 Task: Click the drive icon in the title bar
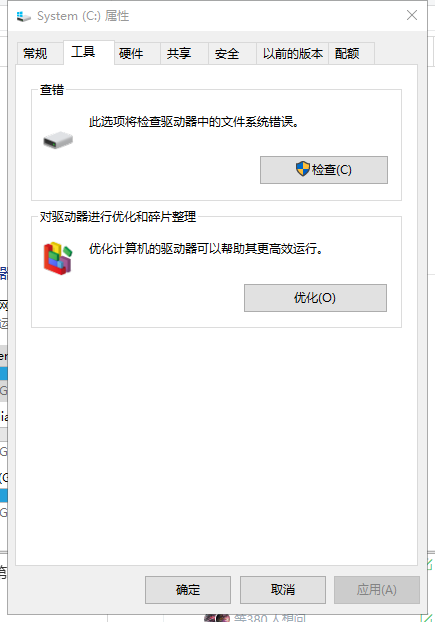tap(24, 16)
